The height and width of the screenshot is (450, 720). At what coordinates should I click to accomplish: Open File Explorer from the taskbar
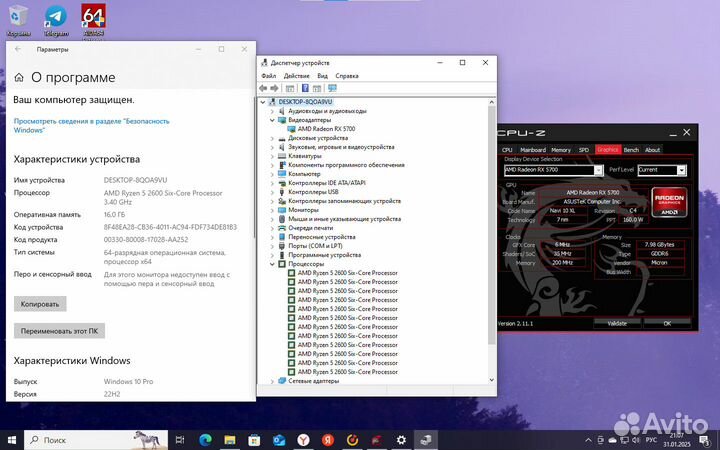click(x=230, y=440)
